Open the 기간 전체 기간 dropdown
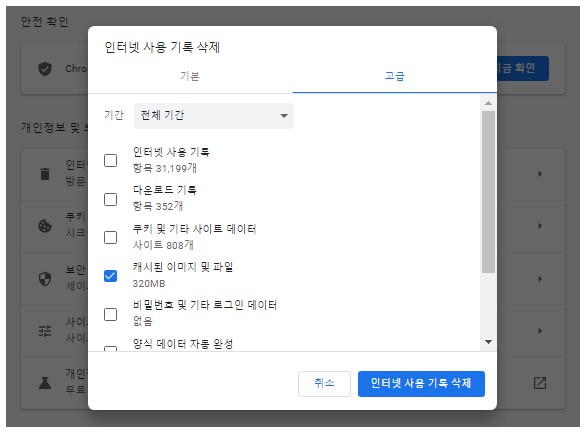Screen dimensions: 588x432 (214, 116)
